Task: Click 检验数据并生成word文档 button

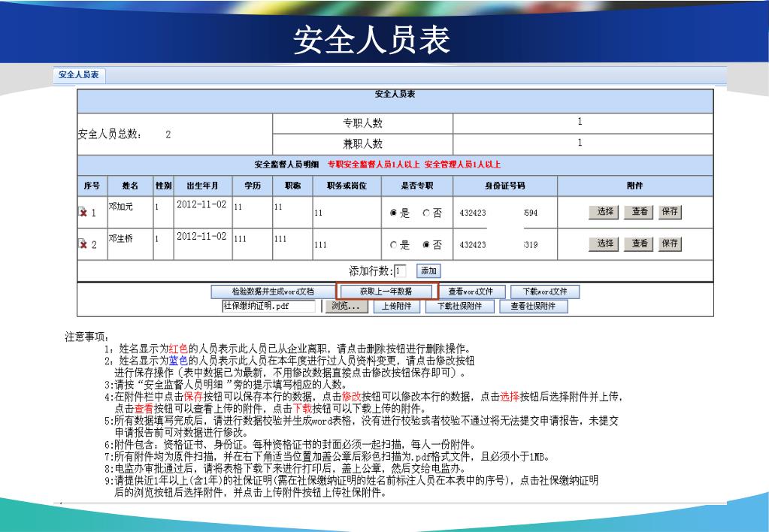Action: point(272,292)
